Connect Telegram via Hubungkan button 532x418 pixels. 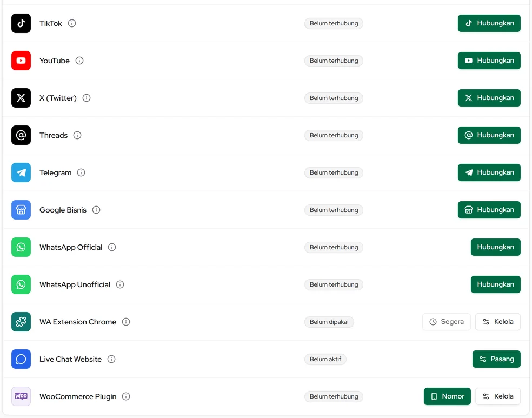[x=489, y=172]
